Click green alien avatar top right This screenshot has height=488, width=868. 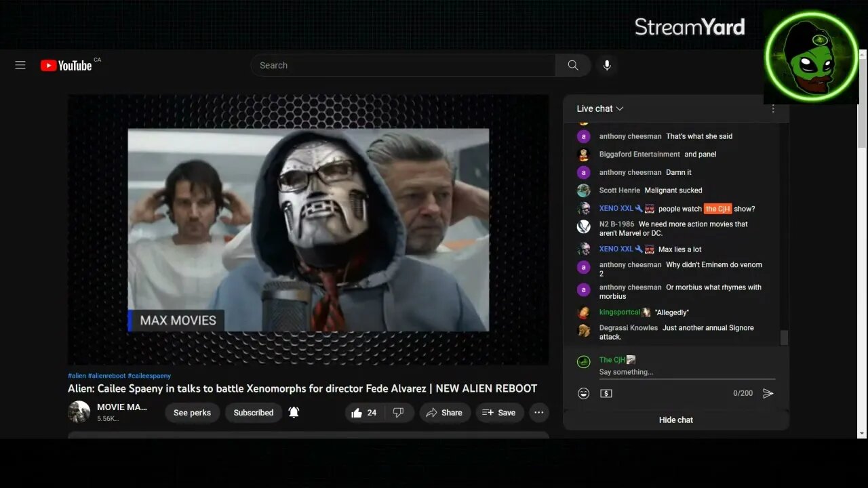tap(811, 56)
